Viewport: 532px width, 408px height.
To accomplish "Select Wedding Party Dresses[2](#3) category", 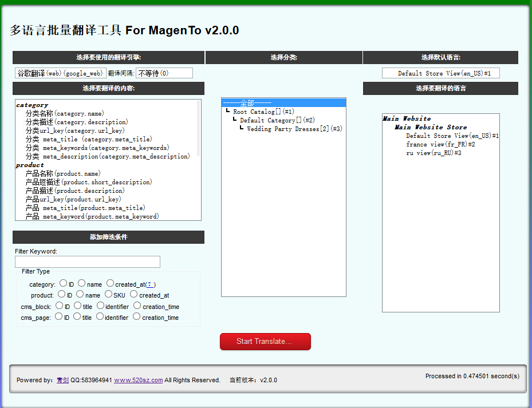I will pos(283,129).
